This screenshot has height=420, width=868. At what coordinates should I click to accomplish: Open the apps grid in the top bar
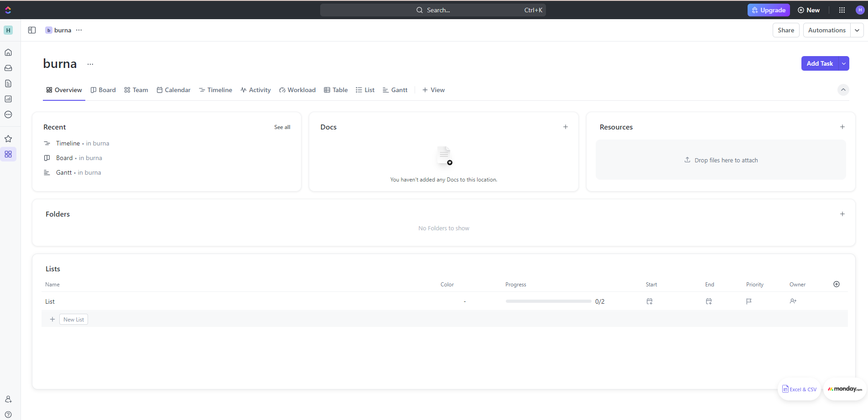[x=842, y=10]
